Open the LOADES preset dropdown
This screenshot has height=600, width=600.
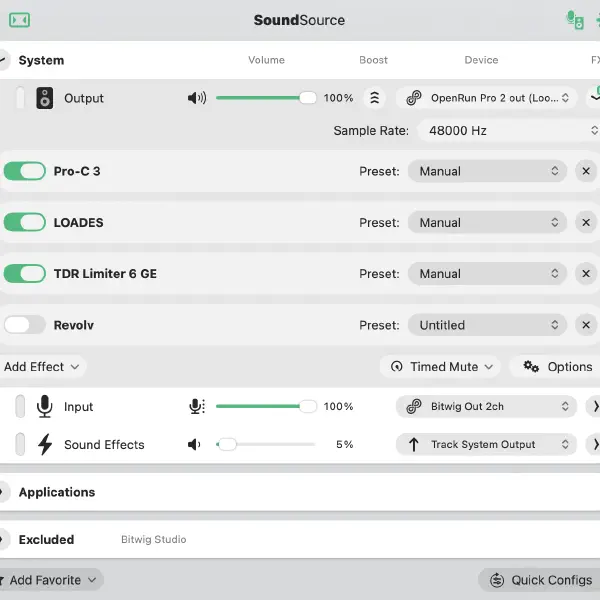[487, 222]
